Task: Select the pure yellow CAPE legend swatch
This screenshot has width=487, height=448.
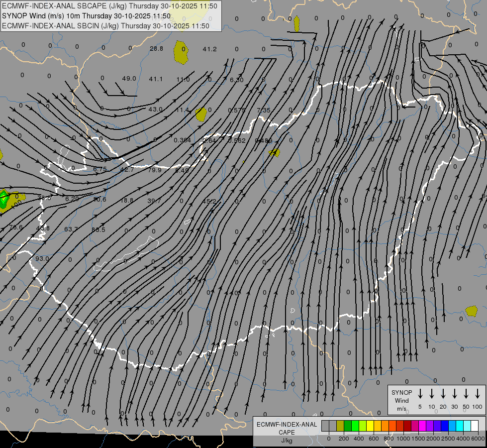Action: pyautogui.click(x=370, y=426)
